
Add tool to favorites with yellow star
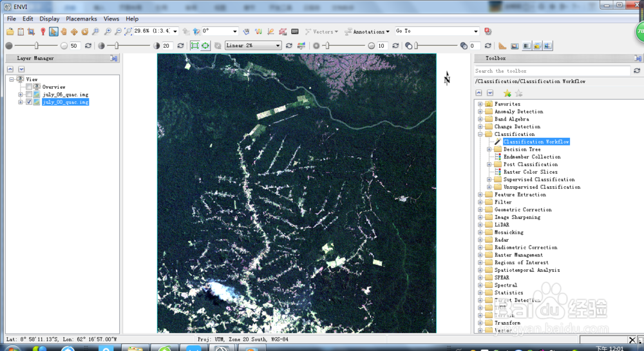coord(507,93)
